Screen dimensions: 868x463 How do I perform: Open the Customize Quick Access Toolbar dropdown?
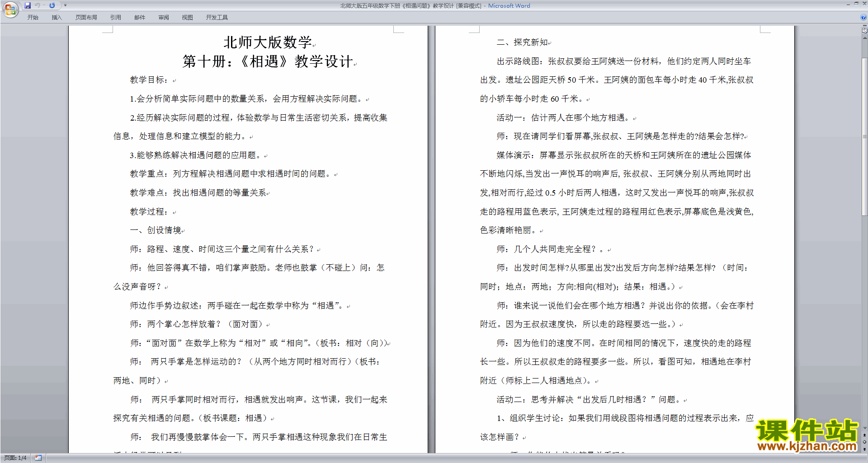65,5
